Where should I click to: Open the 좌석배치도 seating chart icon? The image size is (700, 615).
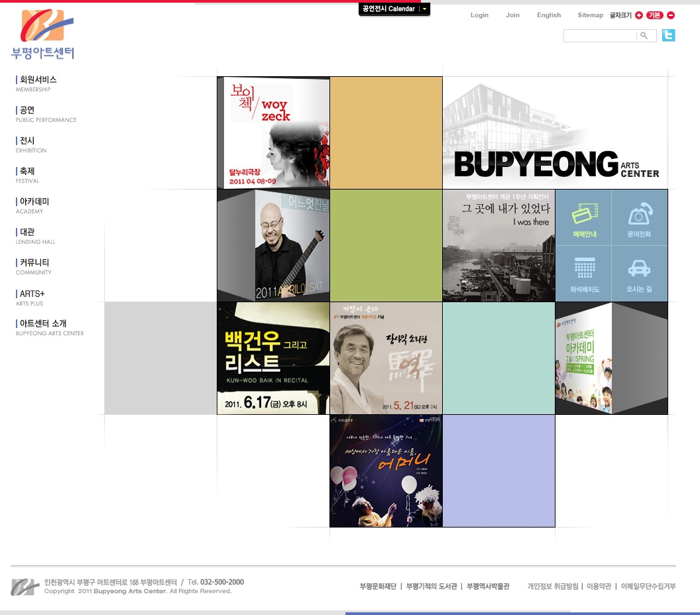(x=584, y=274)
